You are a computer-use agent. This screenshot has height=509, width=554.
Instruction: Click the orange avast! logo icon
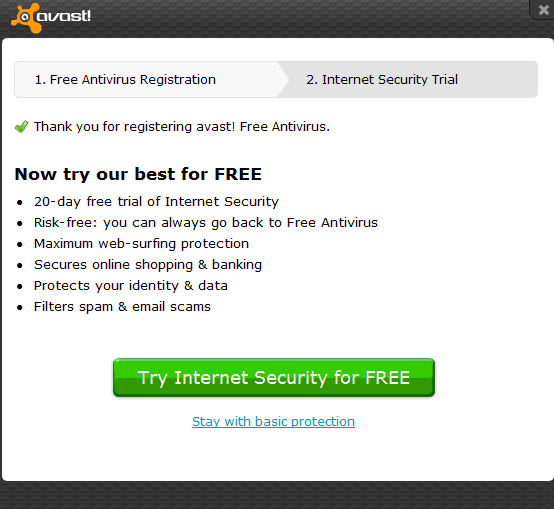tap(26, 18)
